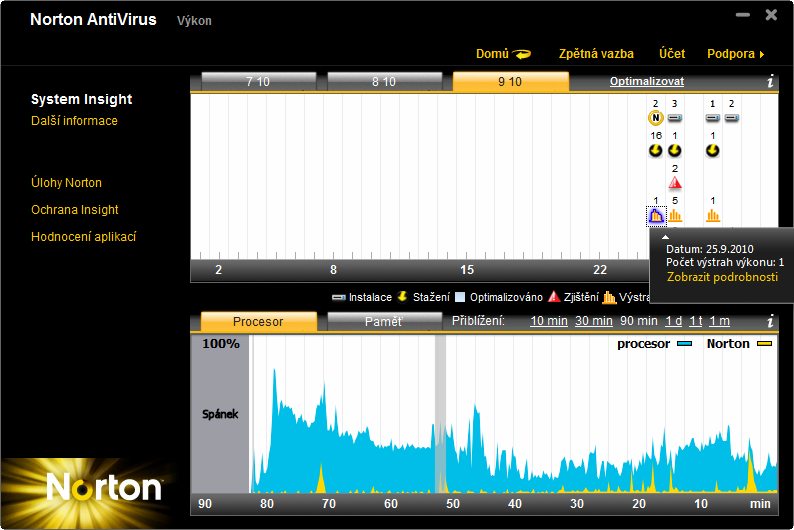The width and height of the screenshot is (794, 530).
Task: Set zoom to 30 min
Action: point(593,321)
